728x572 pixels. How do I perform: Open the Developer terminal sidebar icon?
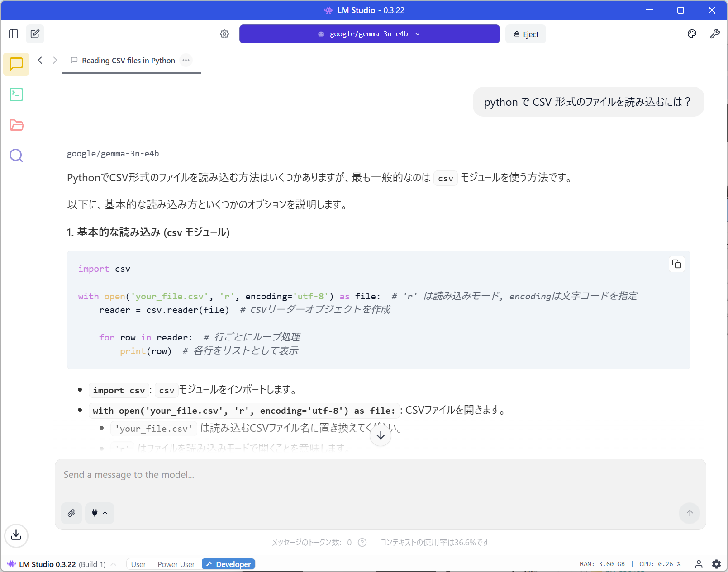click(16, 95)
